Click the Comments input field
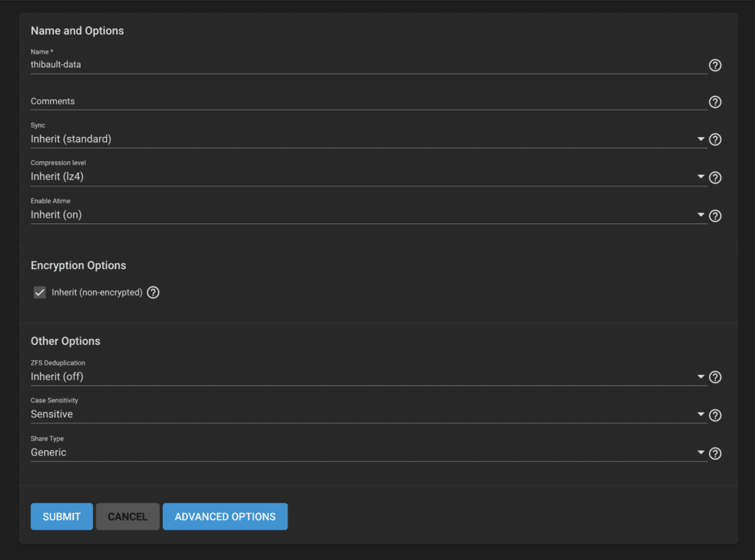This screenshot has height=560, width=755. [x=369, y=102]
